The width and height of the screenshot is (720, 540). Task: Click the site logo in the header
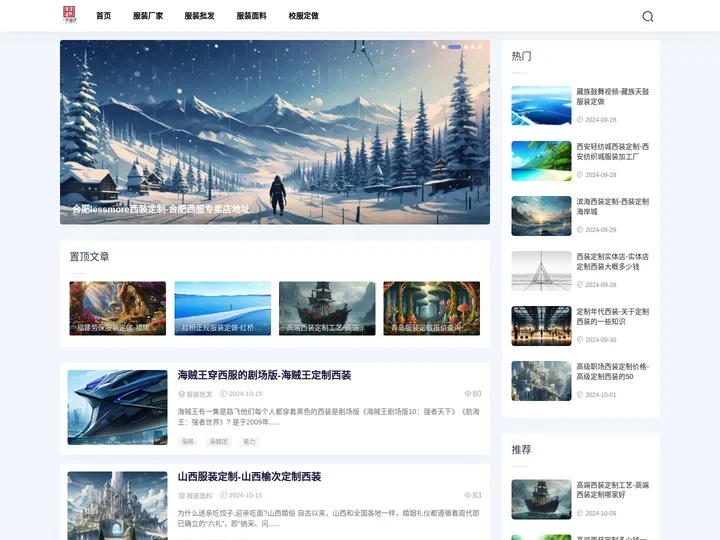pos(69,15)
